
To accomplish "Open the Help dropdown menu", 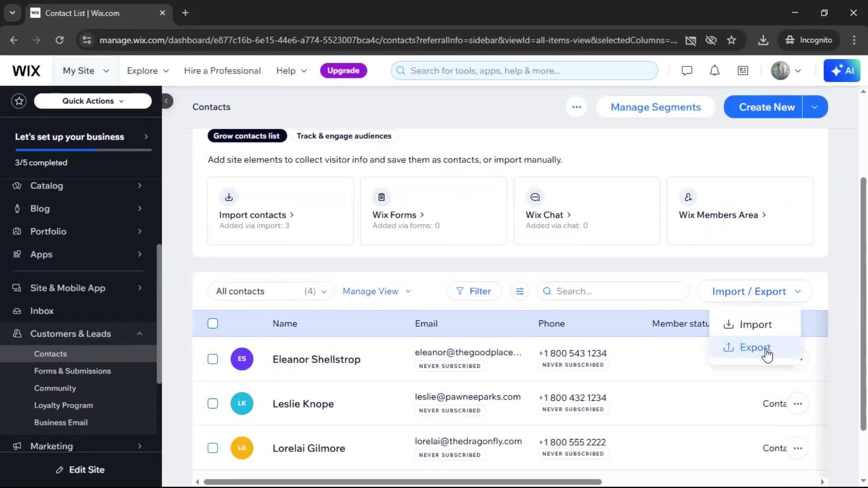I will [x=292, y=71].
